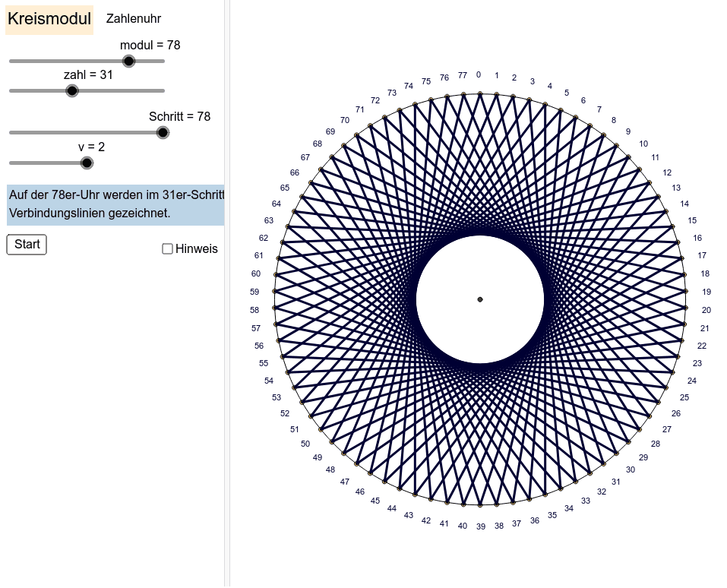The height and width of the screenshot is (588, 727).
Task: Click number 77 on the clock
Action: (x=463, y=75)
